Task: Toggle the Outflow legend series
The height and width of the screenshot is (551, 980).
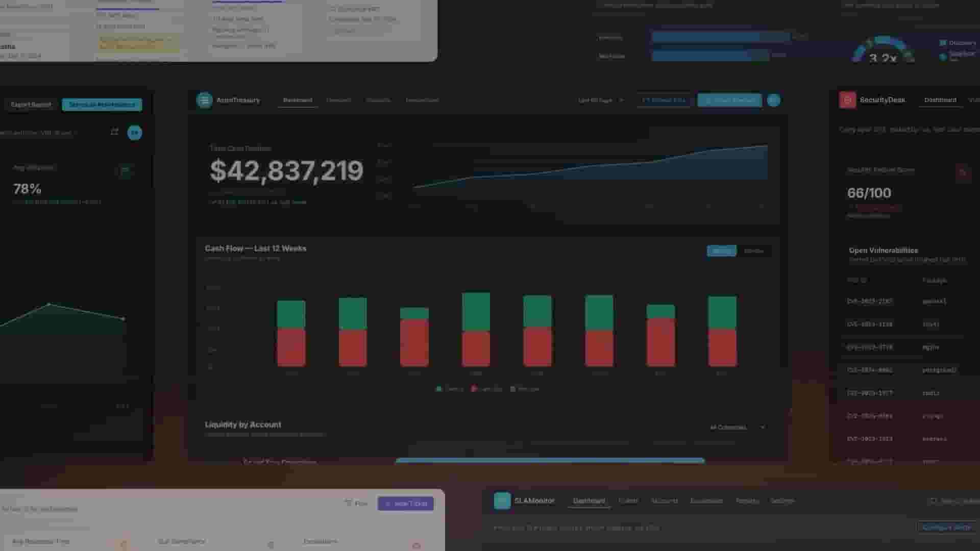Action: click(x=487, y=389)
